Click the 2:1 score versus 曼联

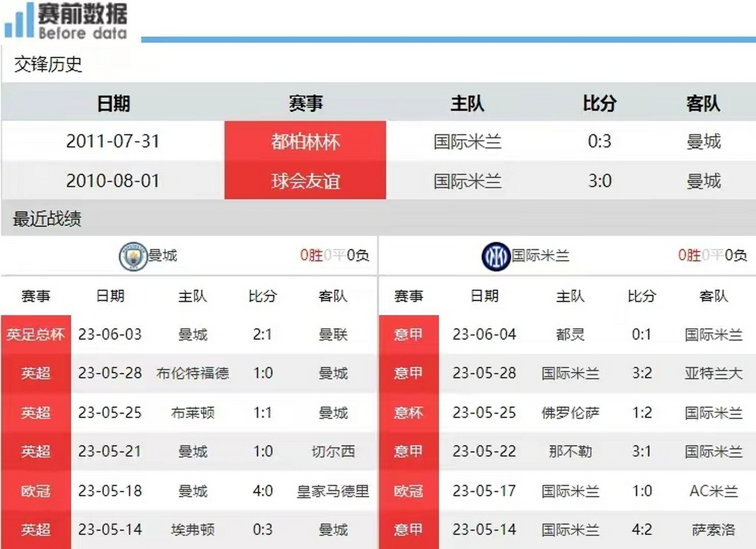262,334
